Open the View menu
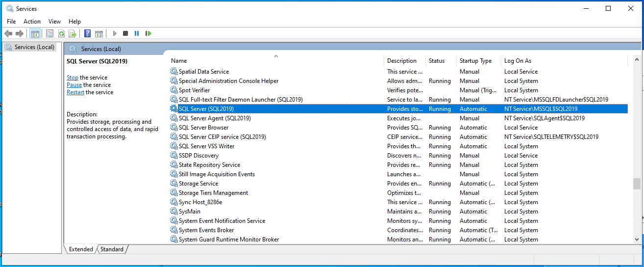The image size is (644, 267). coord(55,22)
